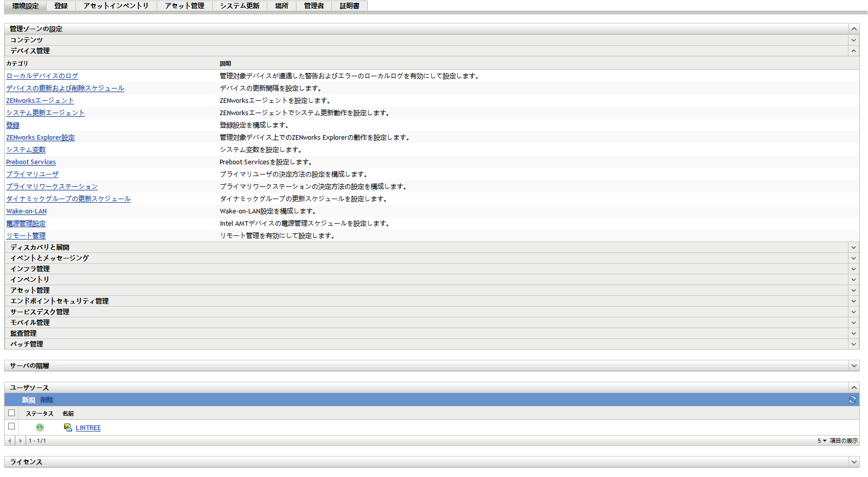Click the 説明 column header
The height and width of the screenshot is (477, 868).
click(x=225, y=63)
